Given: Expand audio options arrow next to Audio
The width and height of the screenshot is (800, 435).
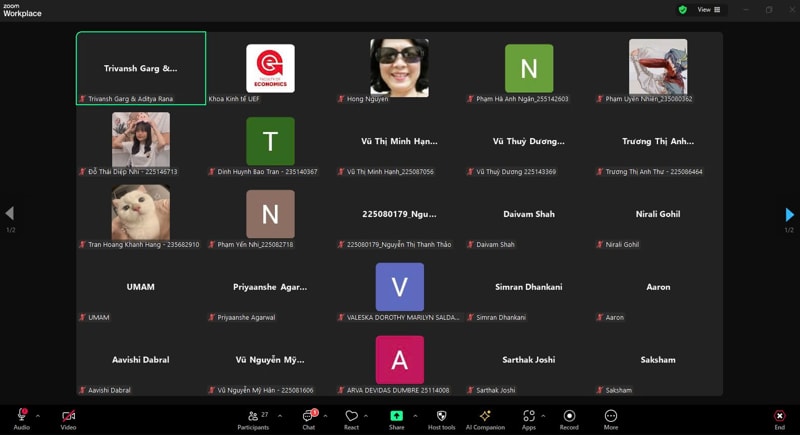Looking at the screenshot, I should tap(38, 415).
